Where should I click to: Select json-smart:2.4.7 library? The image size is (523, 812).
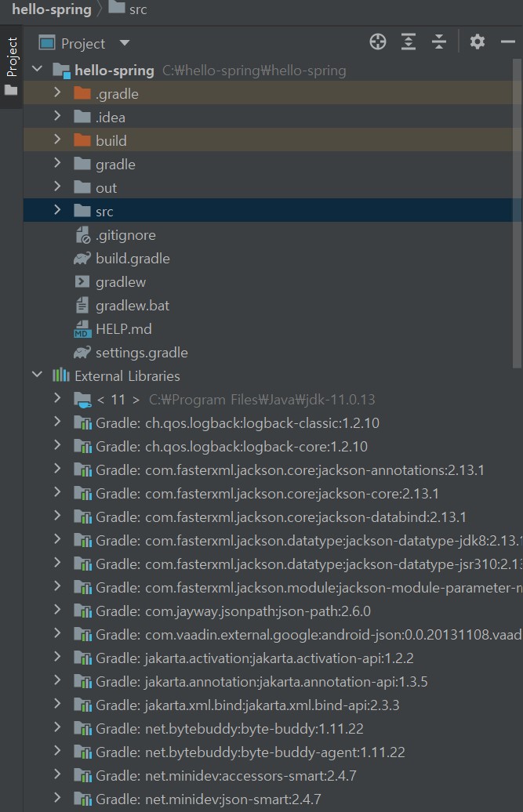pyautogui.click(x=208, y=799)
